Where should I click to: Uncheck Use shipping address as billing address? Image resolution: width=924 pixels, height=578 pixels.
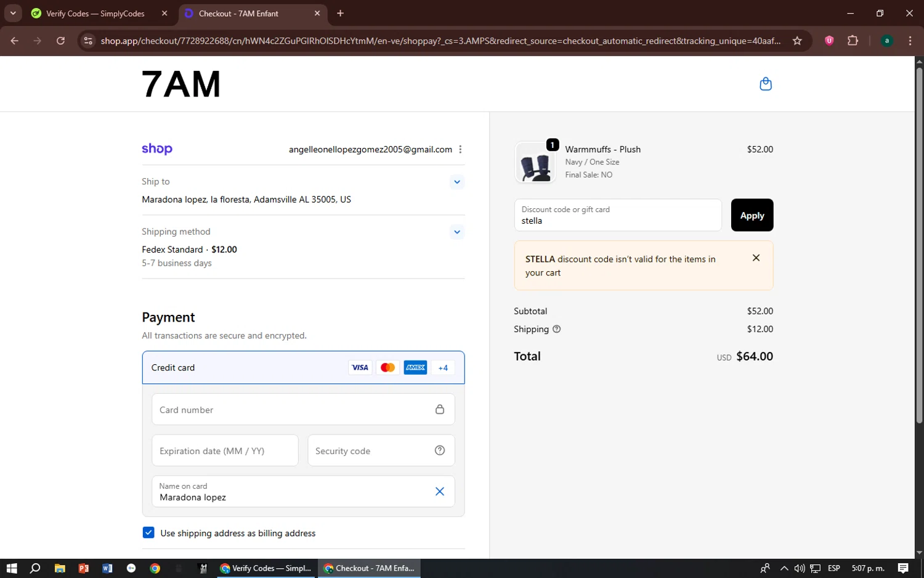(x=148, y=532)
